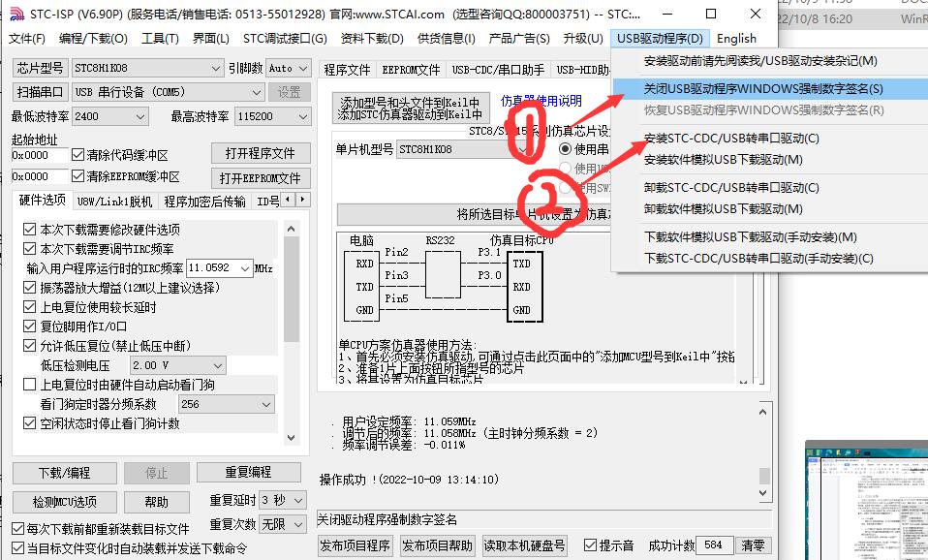Switch to the EEPROM文件 tab

pos(412,70)
